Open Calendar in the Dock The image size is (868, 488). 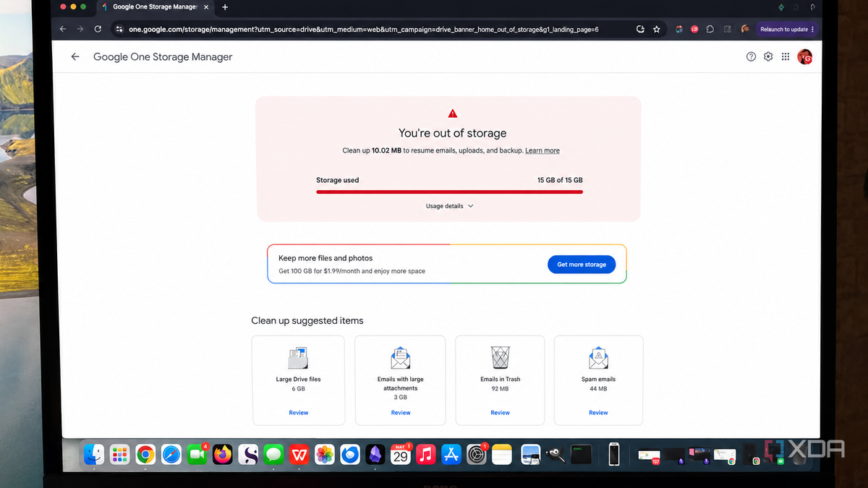pyautogui.click(x=401, y=454)
